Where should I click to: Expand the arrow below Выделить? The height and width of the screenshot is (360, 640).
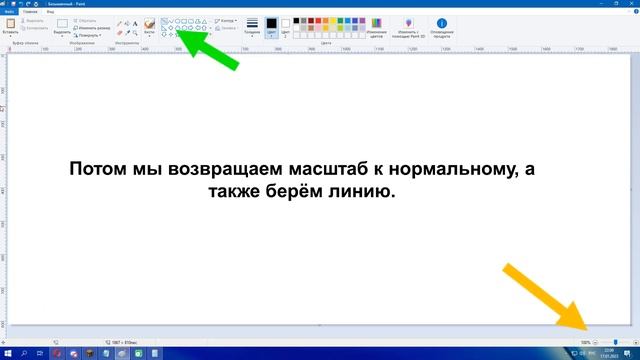pyautogui.click(x=62, y=36)
